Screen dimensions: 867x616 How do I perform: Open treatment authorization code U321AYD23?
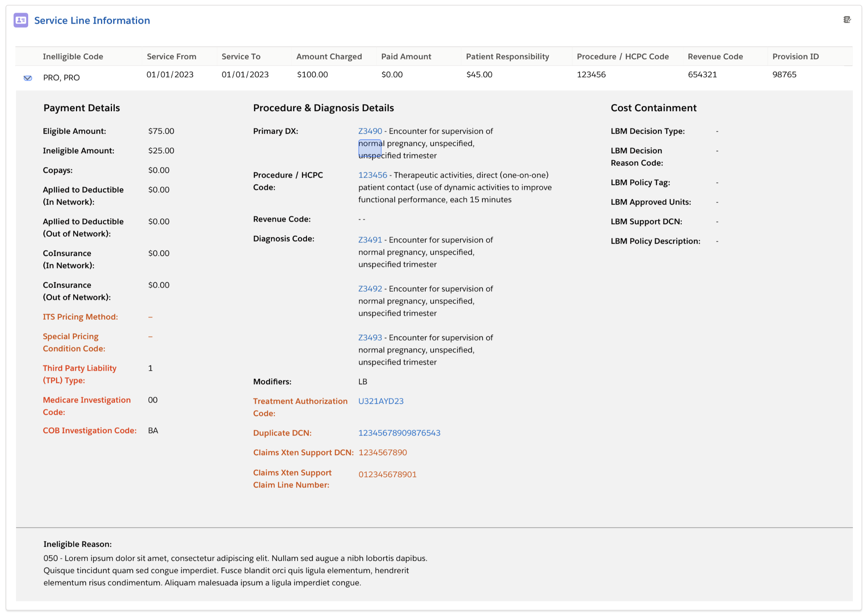click(x=381, y=401)
